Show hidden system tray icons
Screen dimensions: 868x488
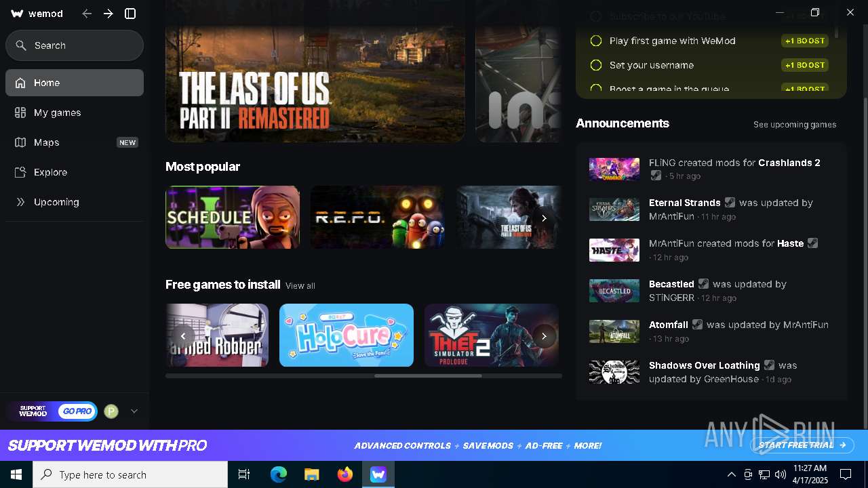coord(731,474)
